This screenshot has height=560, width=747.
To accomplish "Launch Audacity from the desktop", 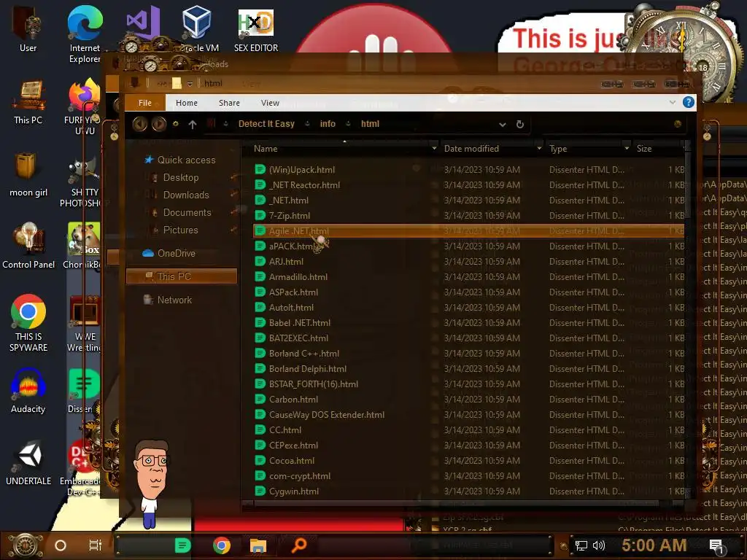I will (x=28, y=391).
